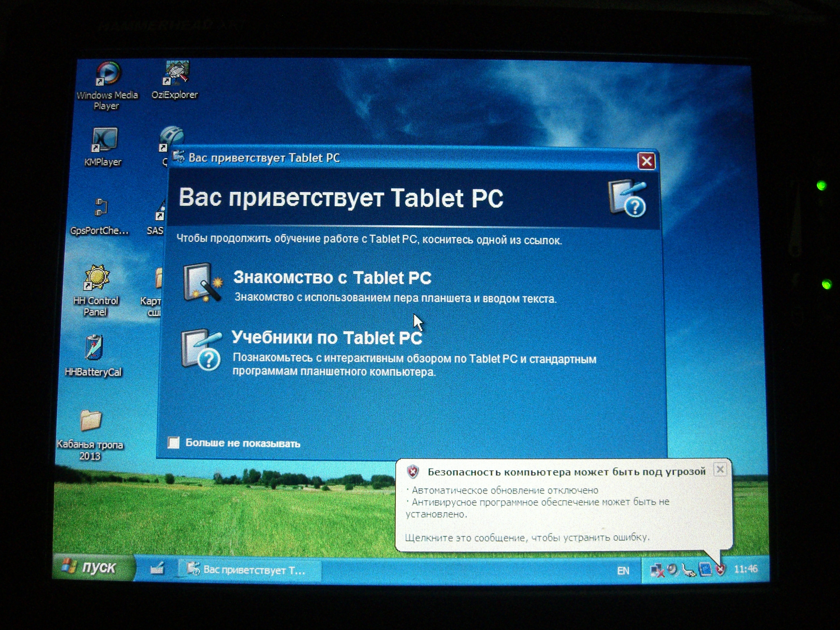Close the security warning balloon
The height and width of the screenshot is (630, 840).
click(720, 470)
